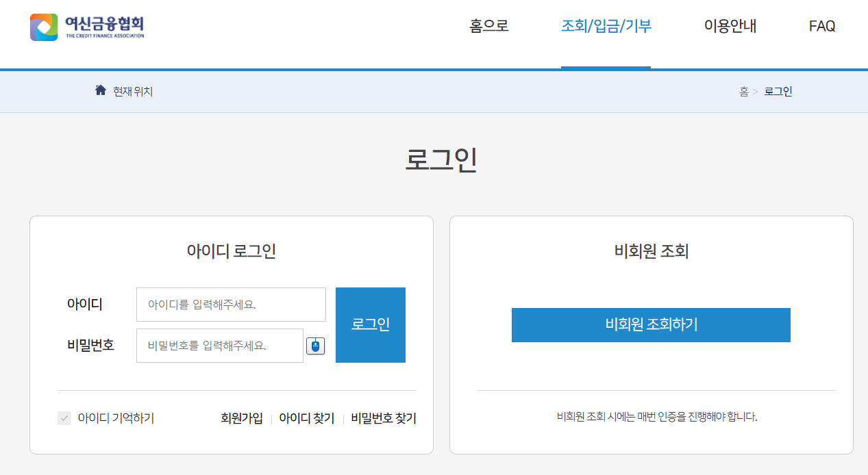
Task: Focus the 아이디 input field
Action: pos(231,305)
